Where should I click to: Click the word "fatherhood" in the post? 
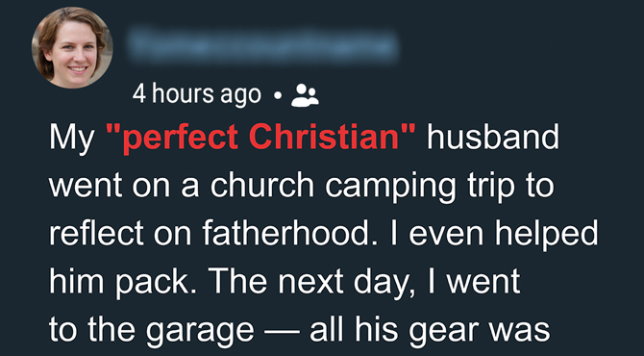tap(286, 233)
